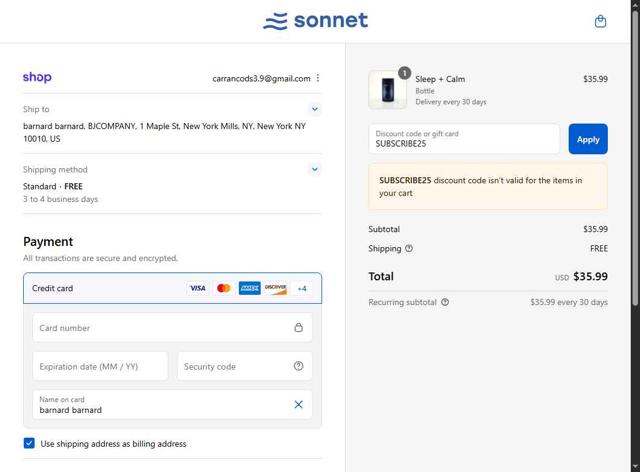Click the Sleep + Calm product thumbnail
640x472 pixels.
pyautogui.click(x=387, y=89)
